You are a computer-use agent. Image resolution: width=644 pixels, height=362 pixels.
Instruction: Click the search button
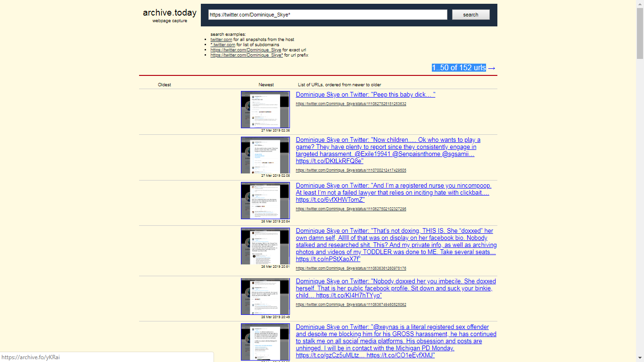click(x=471, y=15)
